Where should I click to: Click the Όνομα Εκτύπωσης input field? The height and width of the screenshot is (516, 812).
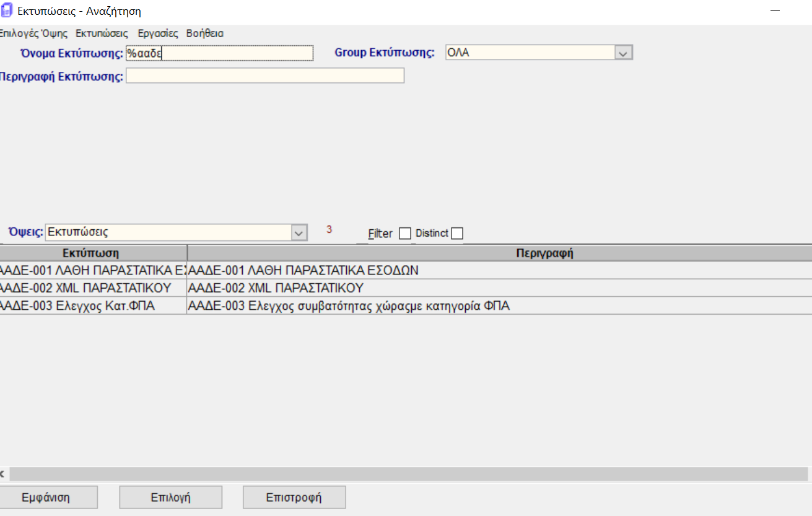[x=220, y=53]
